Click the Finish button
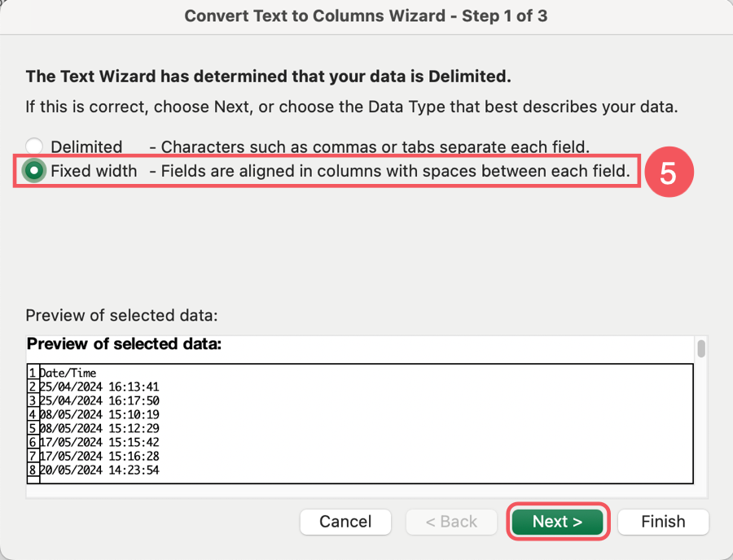This screenshot has height=560, width=733. click(x=663, y=522)
